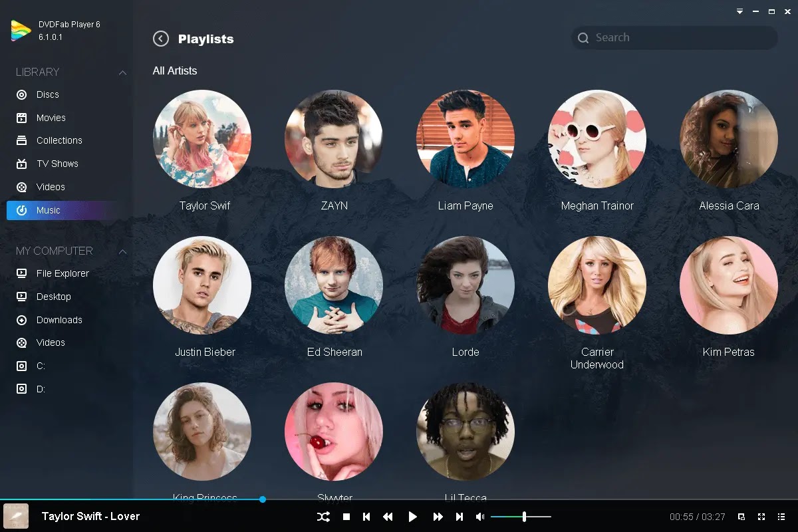Mute the volume speaker icon
Viewport: 798px width, 532px height.
click(x=480, y=517)
